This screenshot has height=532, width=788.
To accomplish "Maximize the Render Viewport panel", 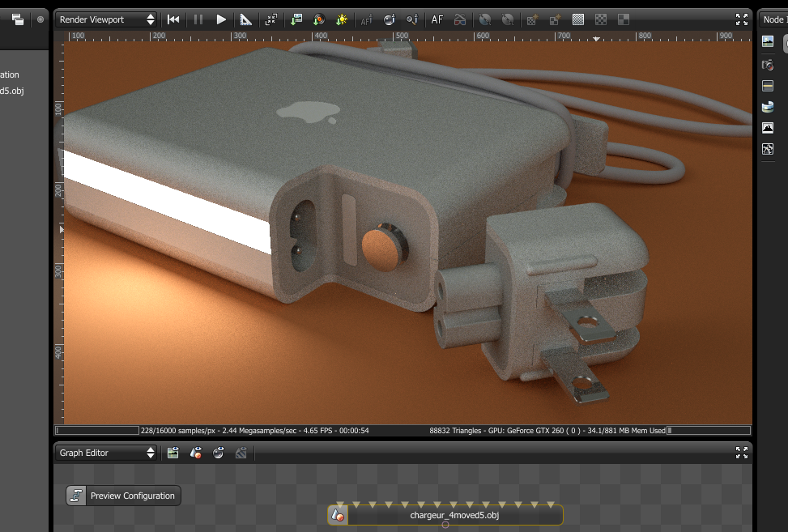I will click(x=742, y=19).
